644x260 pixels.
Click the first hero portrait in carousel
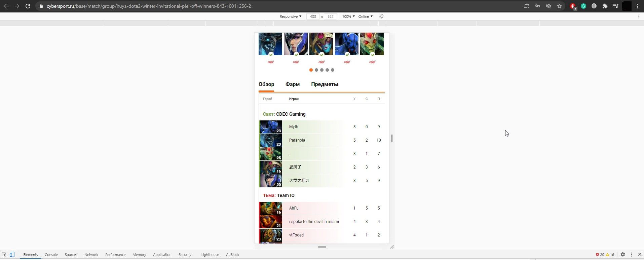270,44
